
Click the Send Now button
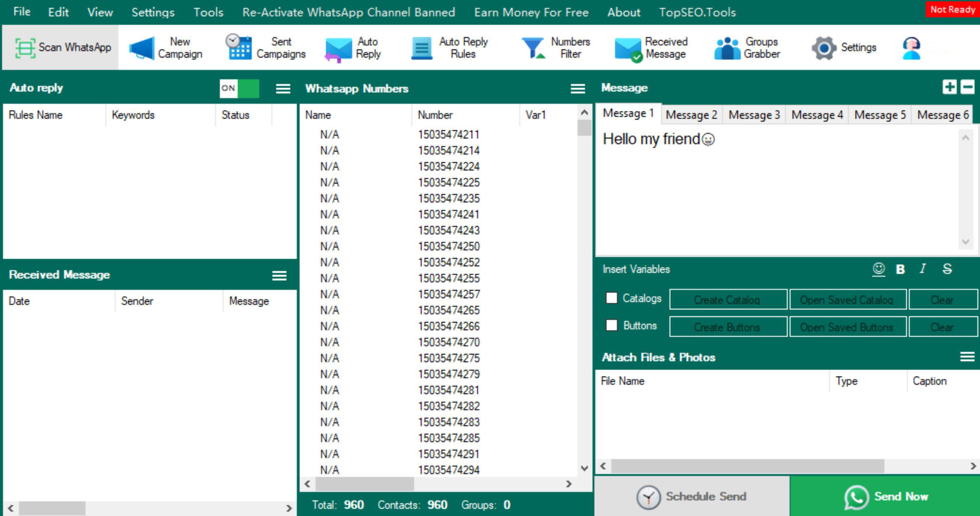point(885,496)
